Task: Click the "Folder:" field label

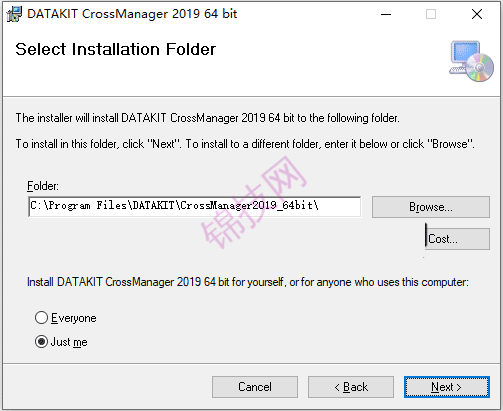Action: pyautogui.click(x=43, y=186)
